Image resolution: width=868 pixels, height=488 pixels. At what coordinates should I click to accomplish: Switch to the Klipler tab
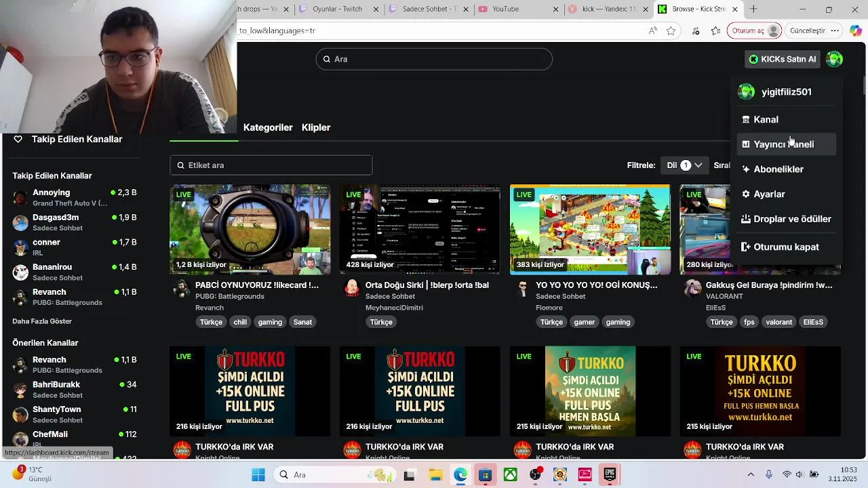316,127
